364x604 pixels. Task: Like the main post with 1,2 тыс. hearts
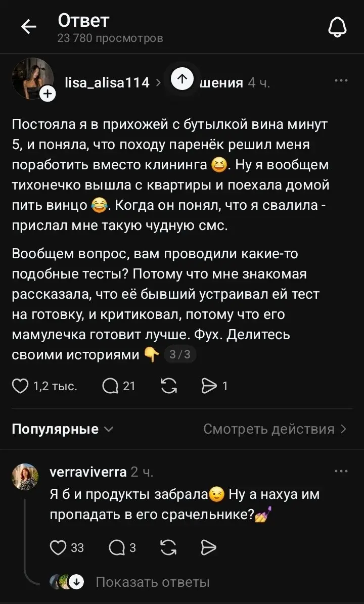point(20,386)
